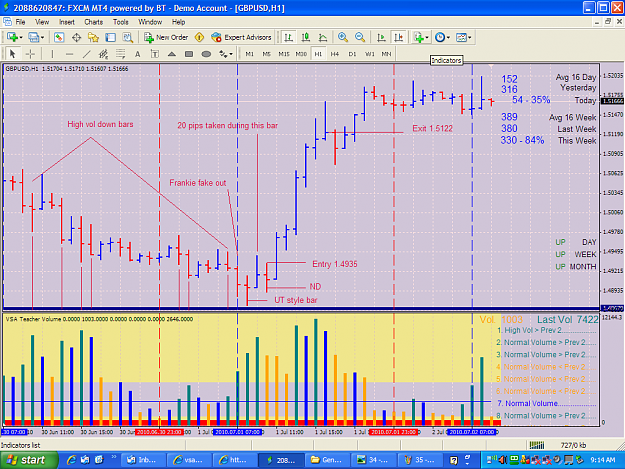Open the Navigator favorites folder icon
The height and width of the screenshot is (469, 625).
(93, 37)
